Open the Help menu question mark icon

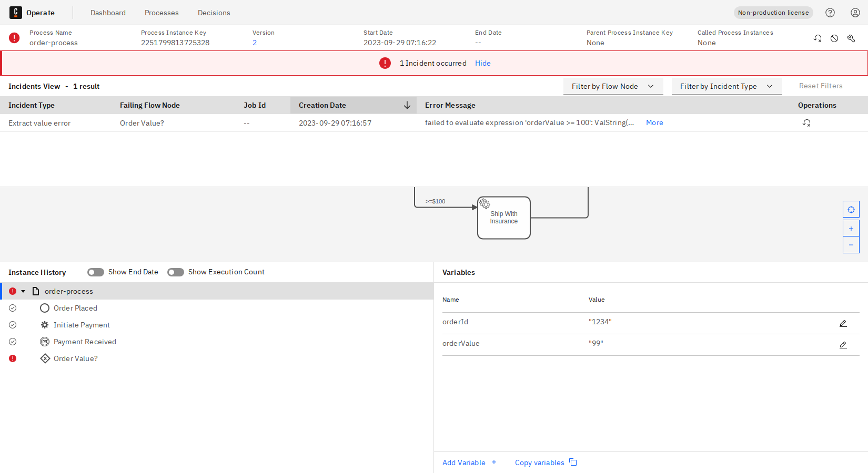coord(830,12)
